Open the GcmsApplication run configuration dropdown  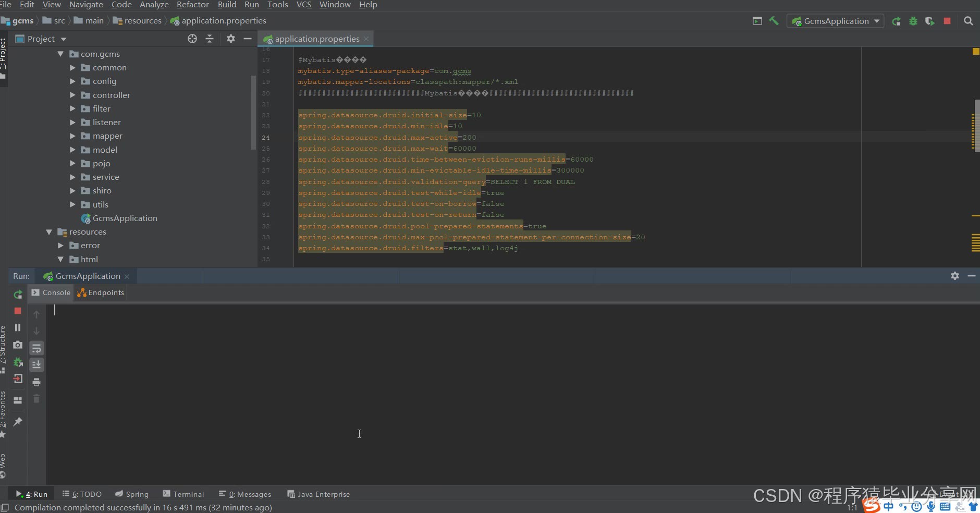click(835, 21)
